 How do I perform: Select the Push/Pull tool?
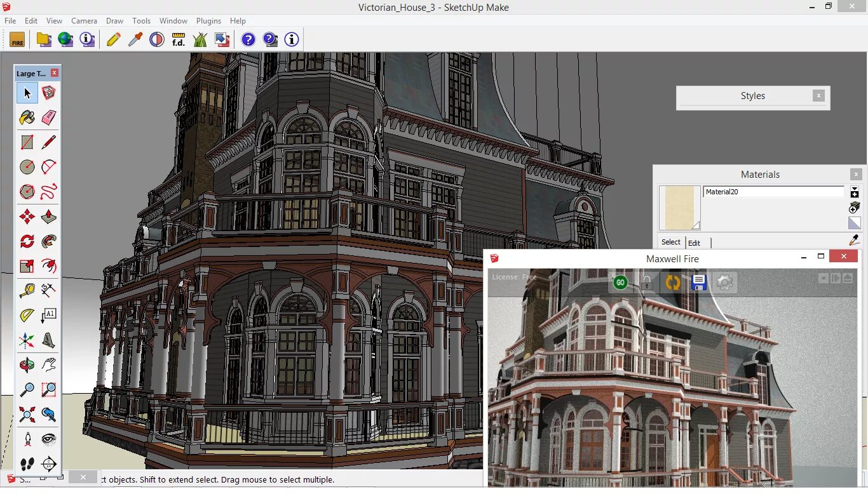pos(49,217)
